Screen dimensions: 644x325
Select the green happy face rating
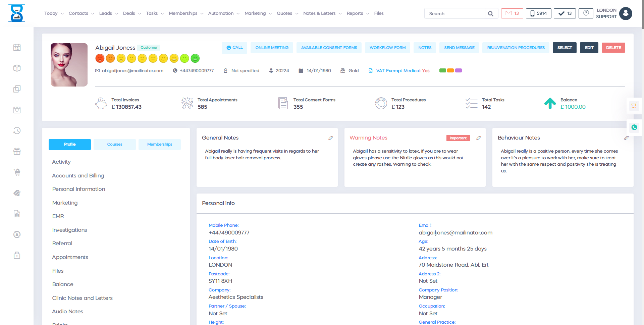coord(195,58)
